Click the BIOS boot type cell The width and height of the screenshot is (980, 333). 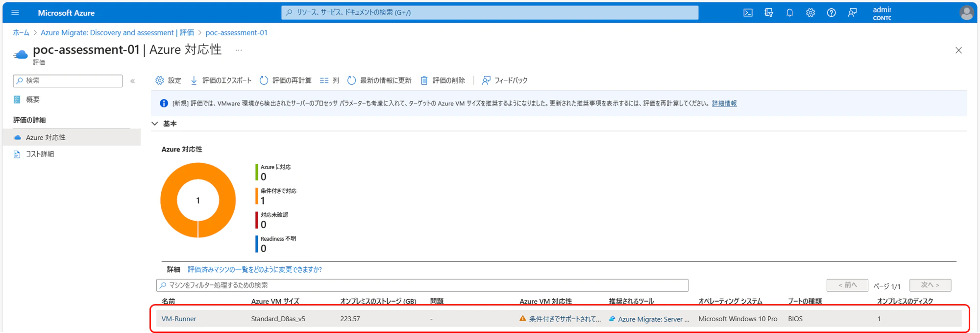point(795,319)
